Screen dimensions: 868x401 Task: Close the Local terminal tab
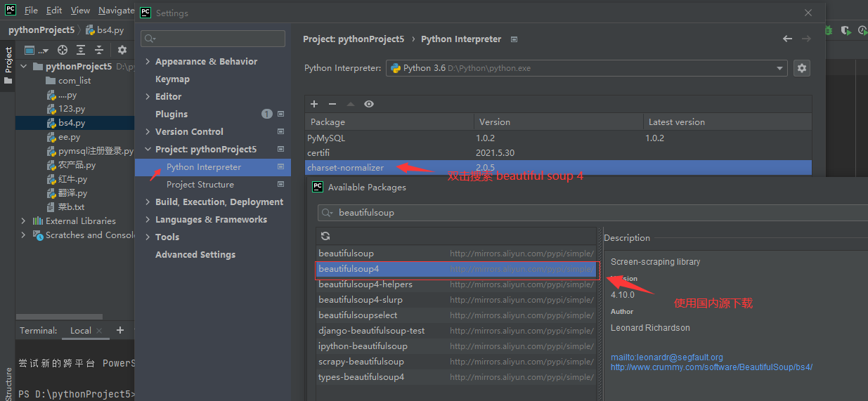click(99, 331)
